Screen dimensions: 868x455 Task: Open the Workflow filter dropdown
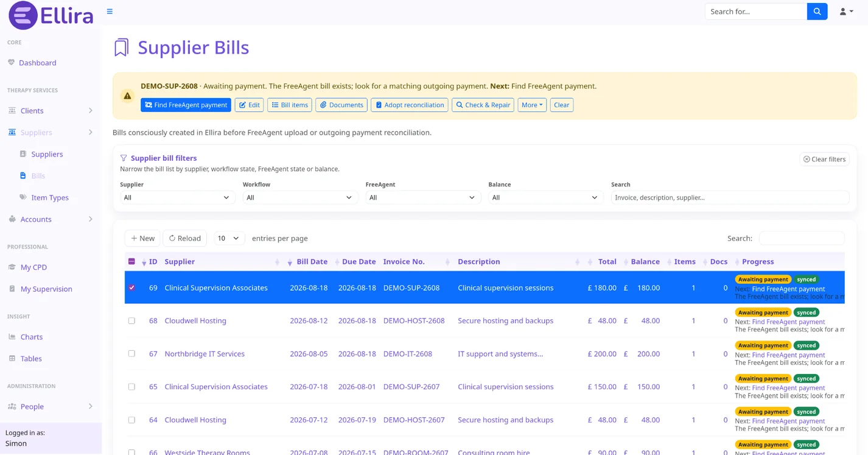click(x=299, y=197)
